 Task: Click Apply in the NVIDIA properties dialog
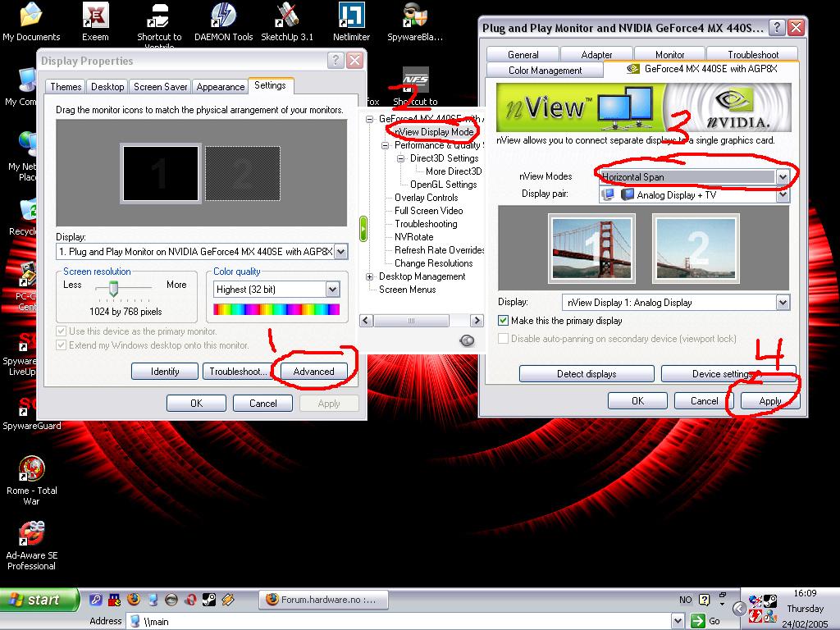(769, 400)
